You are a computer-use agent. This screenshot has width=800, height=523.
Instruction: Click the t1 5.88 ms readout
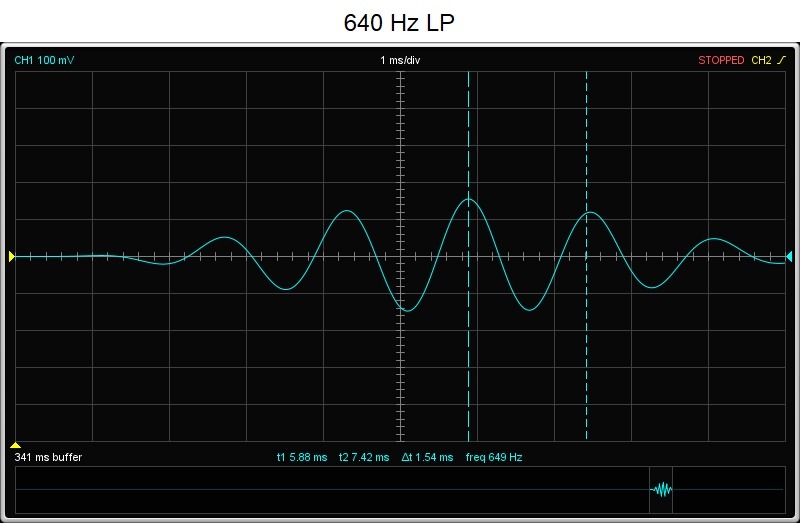tap(302, 457)
